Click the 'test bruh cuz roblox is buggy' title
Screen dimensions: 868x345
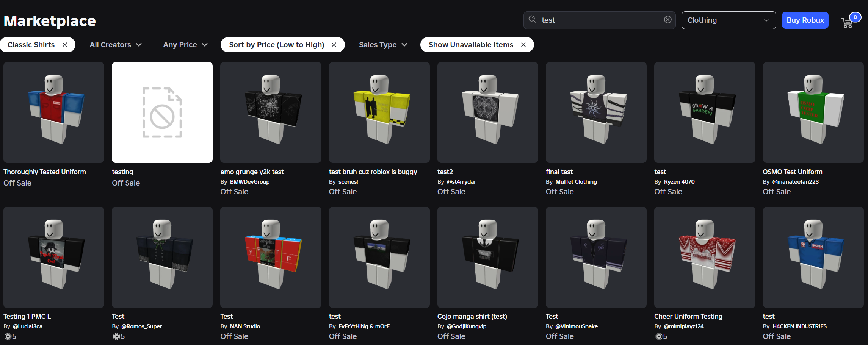[x=373, y=172]
